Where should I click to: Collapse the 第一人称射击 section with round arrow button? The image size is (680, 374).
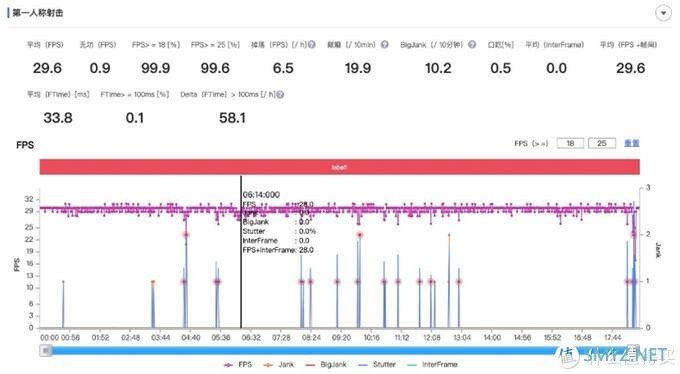click(663, 13)
